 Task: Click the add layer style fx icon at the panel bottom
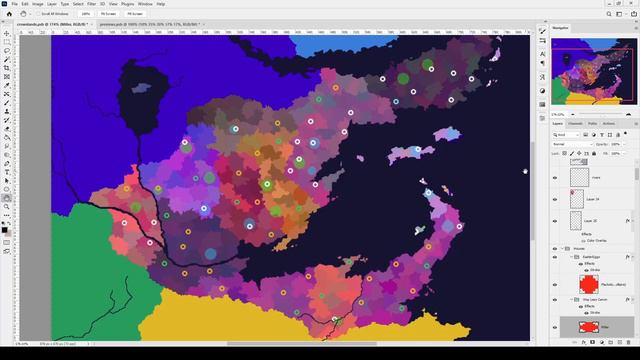pyautogui.click(x=584, y=342)
